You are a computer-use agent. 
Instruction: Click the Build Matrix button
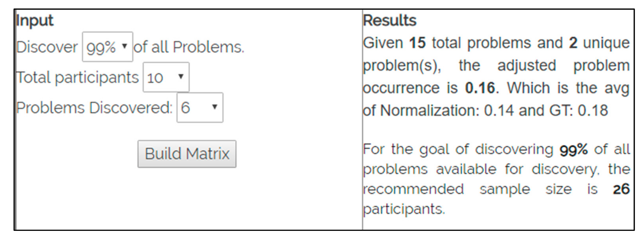[x=187, y=154]
